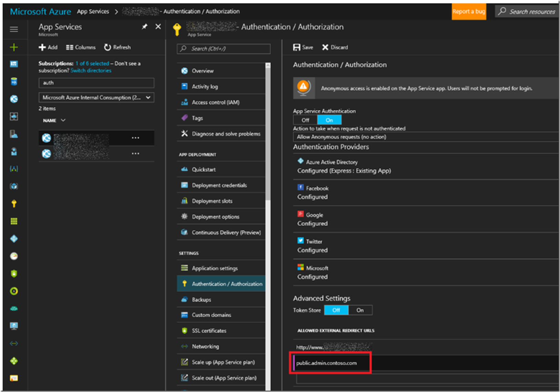Click the SQL database icon in sidebar

14,82
